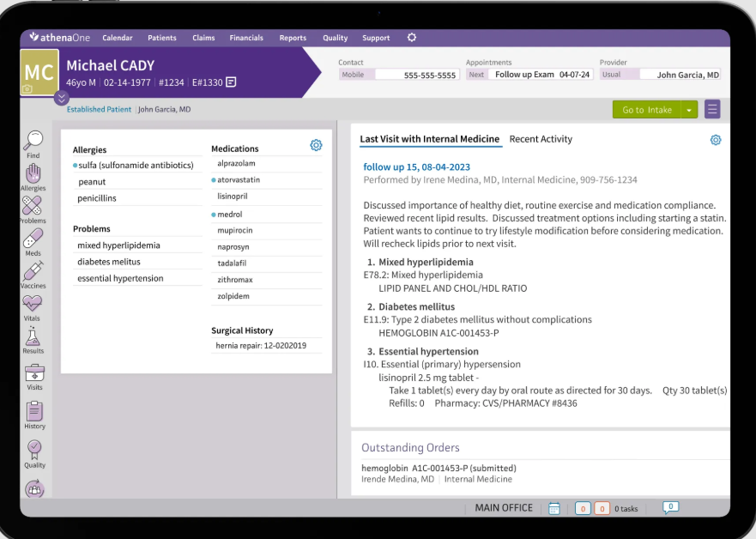Open the Find magnifier tool in sidebar
The image size is (756, 539).
(x=33, y=140)
